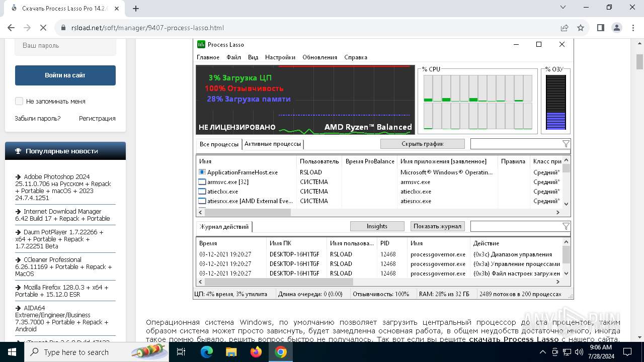Image resolution: width=644 pixels, height=362 pixels.
Task: Switch to the Активные процессы tab
Action: (x=273, y=144)
